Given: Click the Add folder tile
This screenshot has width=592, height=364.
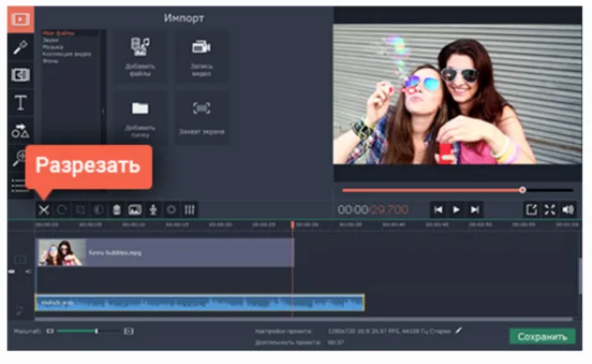Looking at the screenshot, I should point(140,117).
